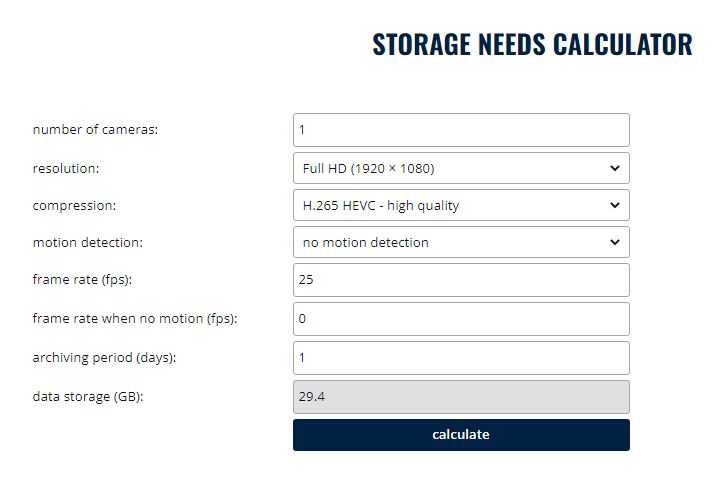The width and height of the screenshot is (712, 478).
Task: Click the "archiving period (days):" label
Action: [104, 358]
